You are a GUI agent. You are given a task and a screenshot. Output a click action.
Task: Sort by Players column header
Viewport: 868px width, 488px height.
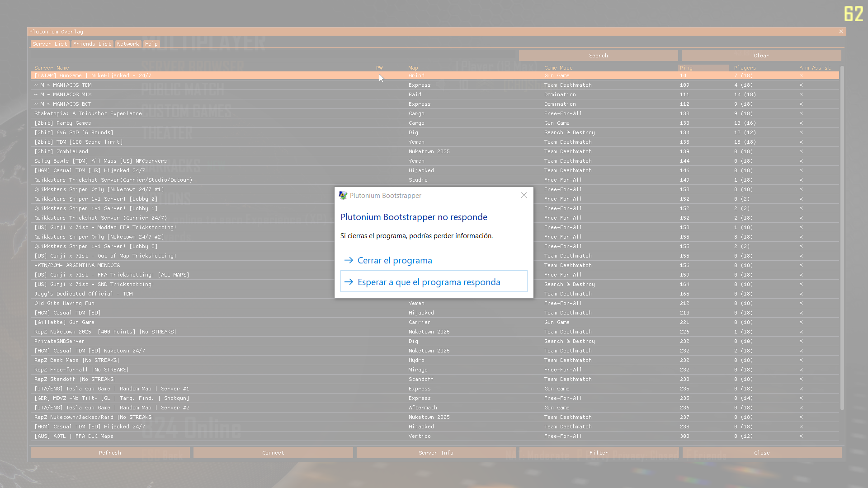[745, 68]
